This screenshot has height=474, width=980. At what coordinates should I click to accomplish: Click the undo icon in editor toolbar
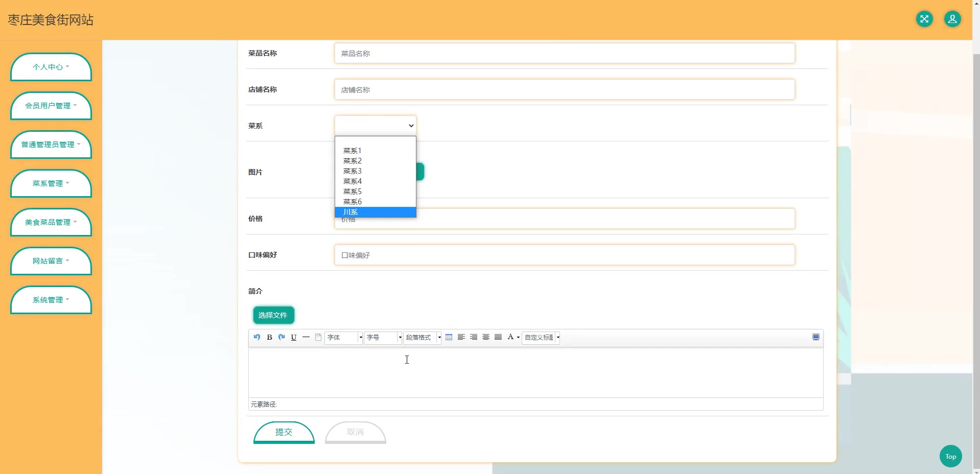coord(257,337)
